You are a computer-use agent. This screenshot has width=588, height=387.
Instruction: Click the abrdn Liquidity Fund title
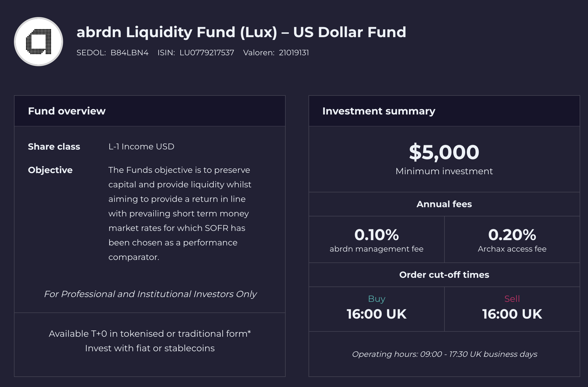point(241,32)
